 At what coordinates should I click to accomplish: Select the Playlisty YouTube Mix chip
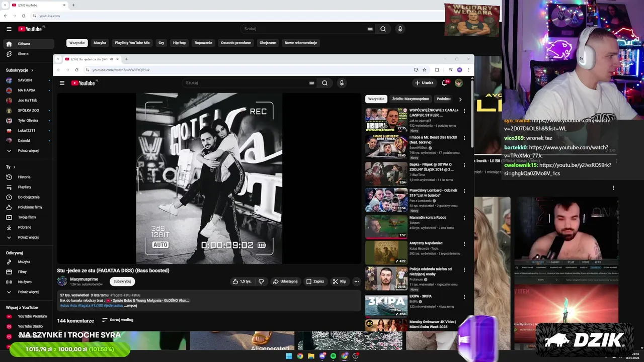pyautogui.click(x=132, y=43)
